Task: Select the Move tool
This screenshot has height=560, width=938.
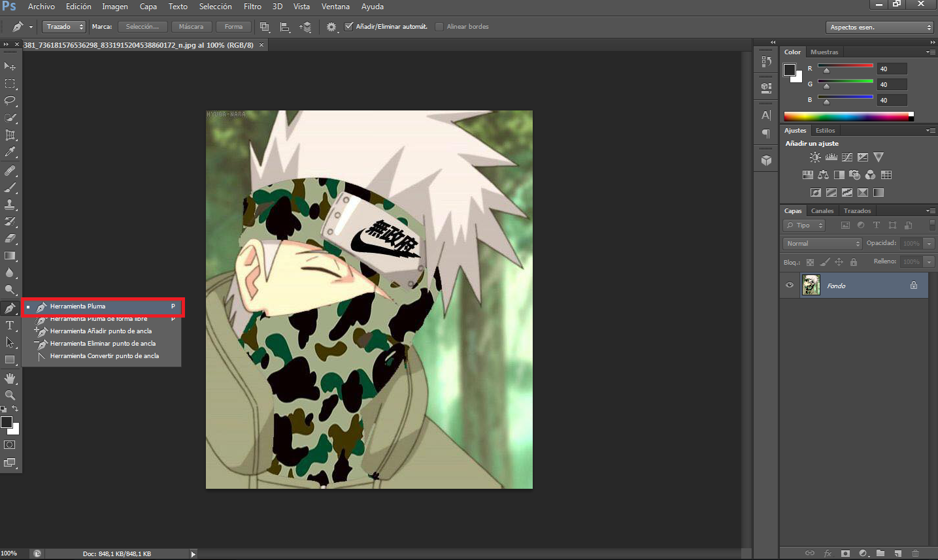Action: (10, 67)
